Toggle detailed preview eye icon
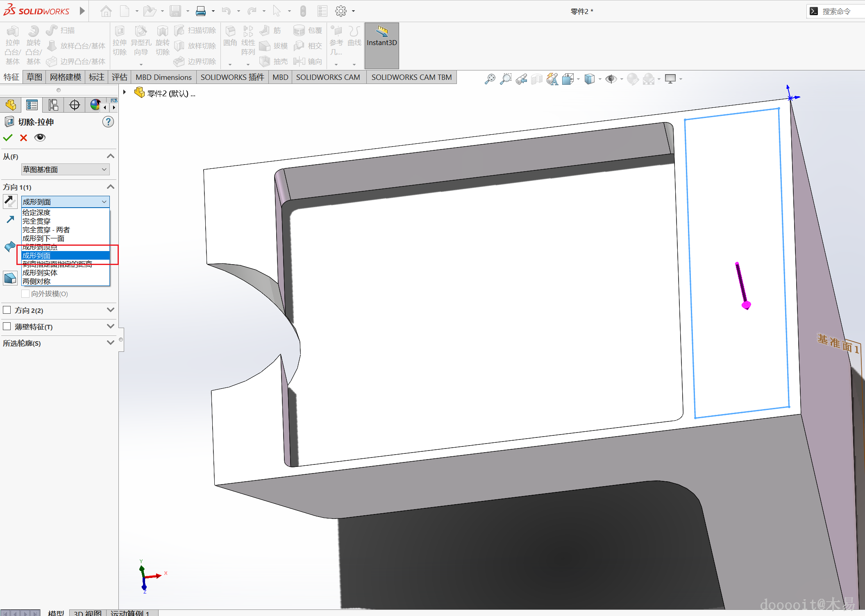865x616 pixels. coord(40,138)
